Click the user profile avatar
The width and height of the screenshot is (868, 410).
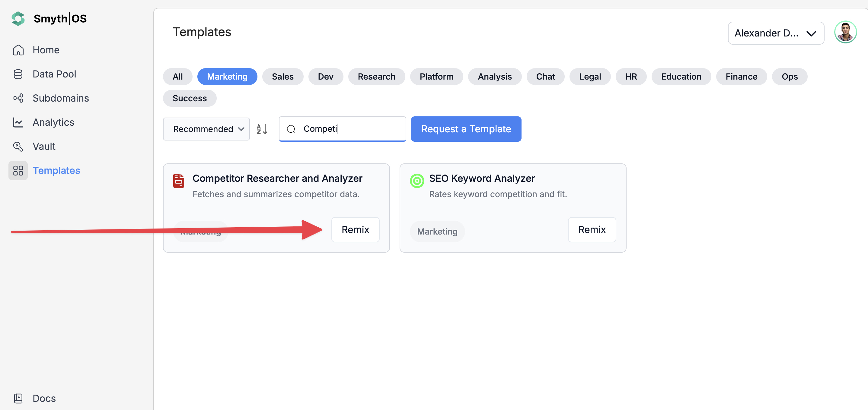pyautogui.click(x=845, y=32)
